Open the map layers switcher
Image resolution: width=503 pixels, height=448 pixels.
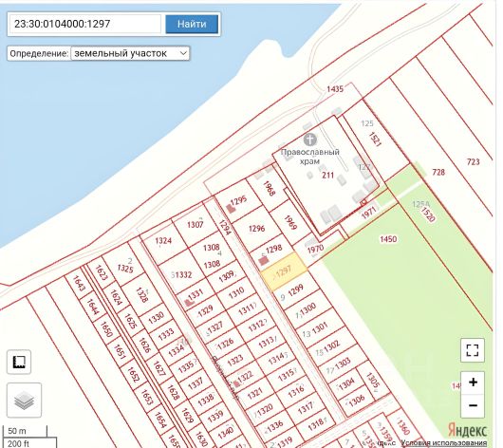[x=24, y=400]
